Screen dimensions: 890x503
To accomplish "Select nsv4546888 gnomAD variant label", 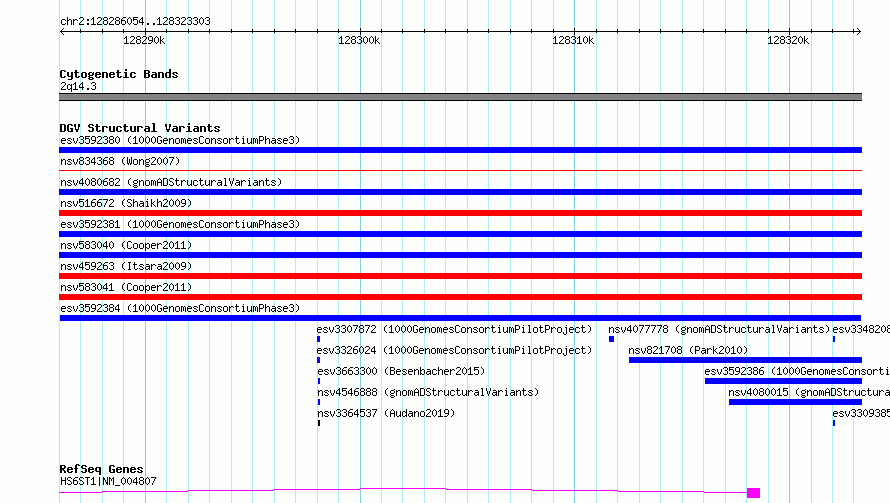I will pyautogui.click(x=428, y=392).
